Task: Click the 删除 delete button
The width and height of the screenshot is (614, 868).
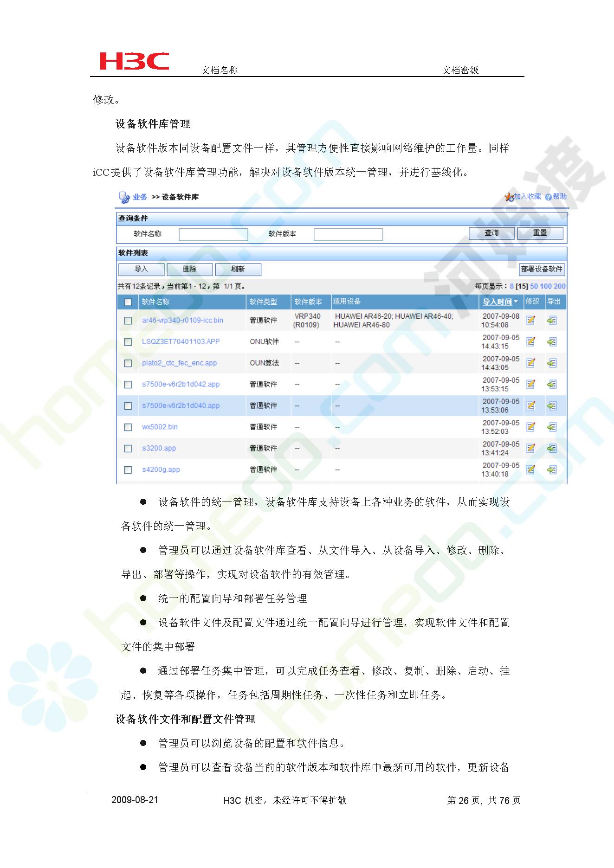Action: 190,270
